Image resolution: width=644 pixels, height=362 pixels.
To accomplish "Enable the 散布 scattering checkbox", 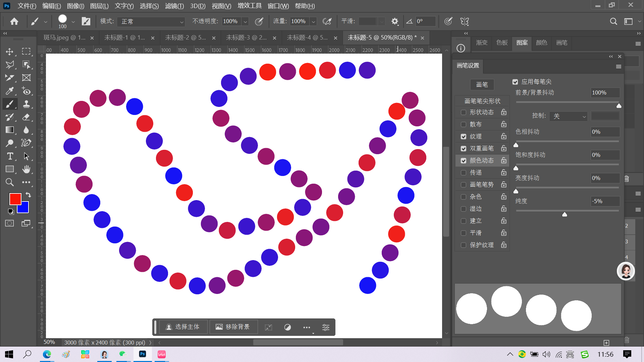I will coord(464,124).
